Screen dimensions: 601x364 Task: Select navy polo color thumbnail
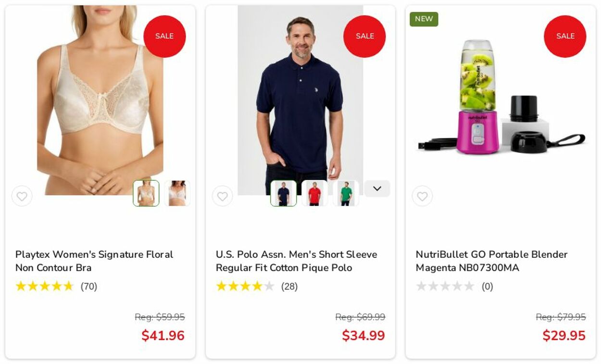click(x=283, y=193)
